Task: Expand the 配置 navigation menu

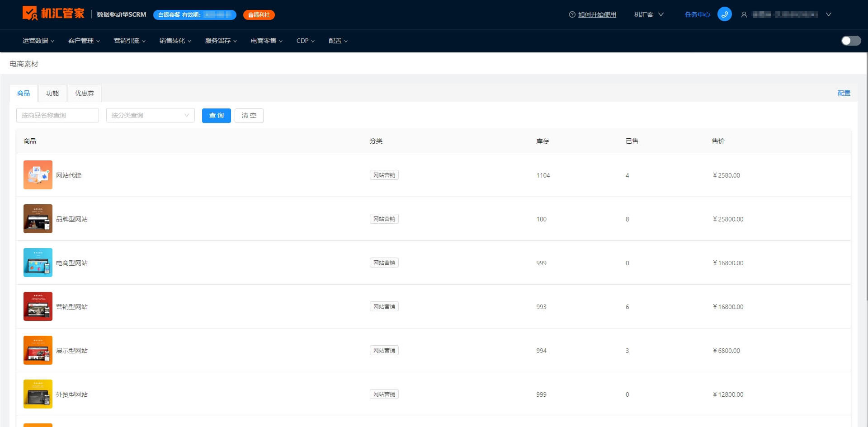Action: tap(338, 41)
